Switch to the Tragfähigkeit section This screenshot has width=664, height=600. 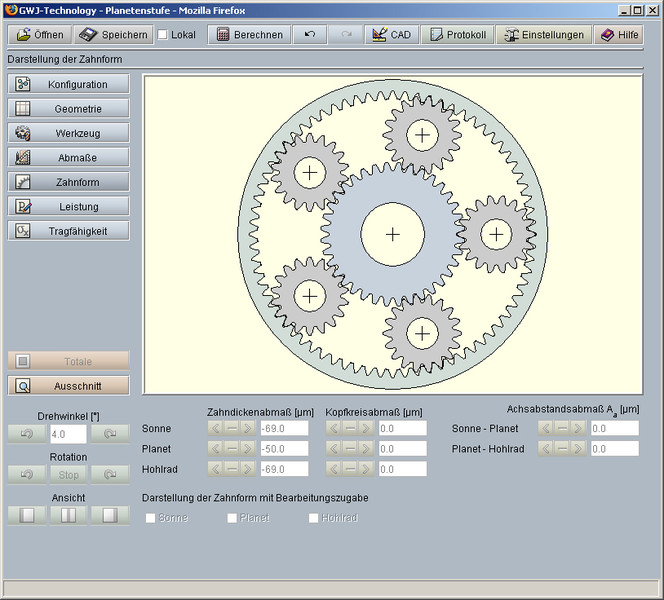coord(69,231)
